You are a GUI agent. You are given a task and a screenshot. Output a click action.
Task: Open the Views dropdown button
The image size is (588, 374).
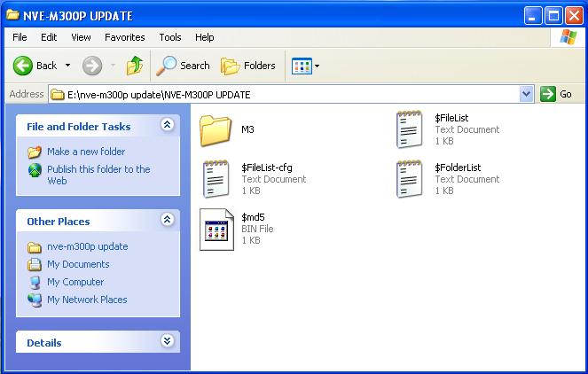point(306,66)
